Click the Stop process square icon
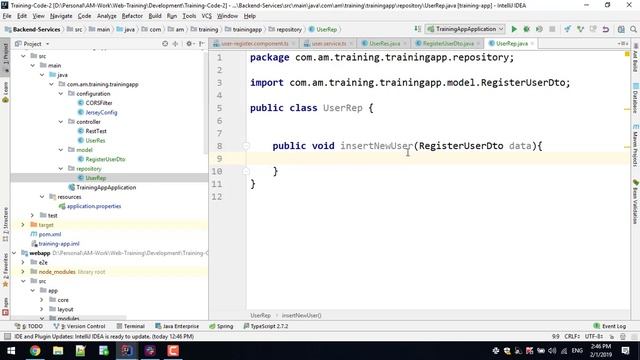The width and height of the screenshot is (640, 360). pyautogui.click(x=552, y=29)
